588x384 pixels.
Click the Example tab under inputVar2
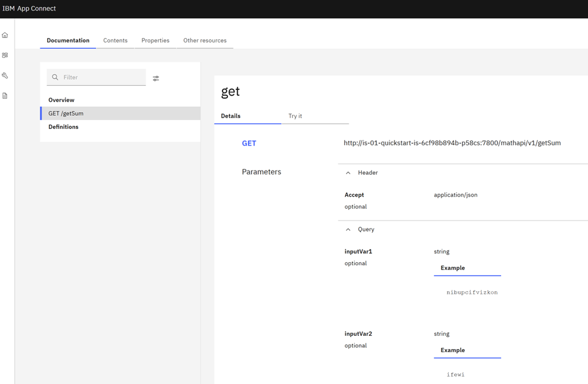click(467, 350)
